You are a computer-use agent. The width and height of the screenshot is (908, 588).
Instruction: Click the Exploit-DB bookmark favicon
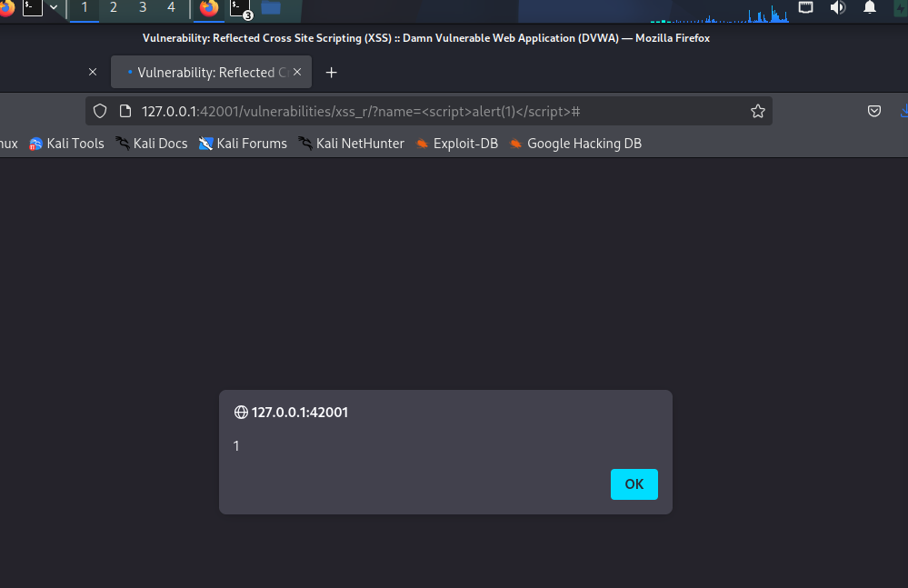422,144
